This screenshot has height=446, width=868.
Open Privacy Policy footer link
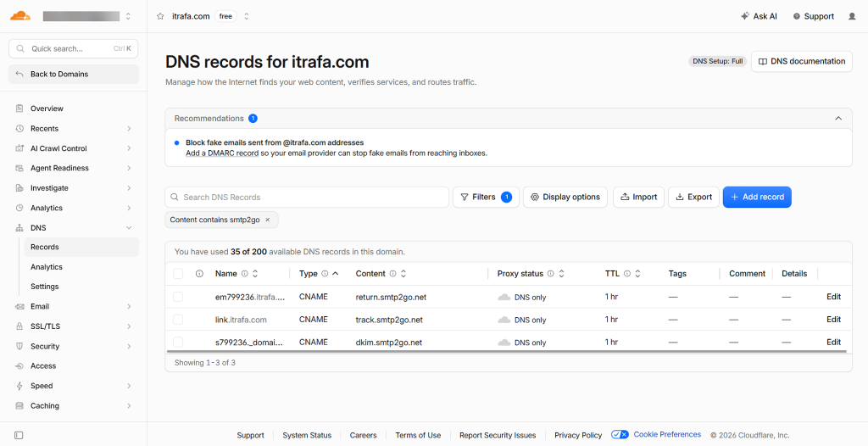coord(578,436)
